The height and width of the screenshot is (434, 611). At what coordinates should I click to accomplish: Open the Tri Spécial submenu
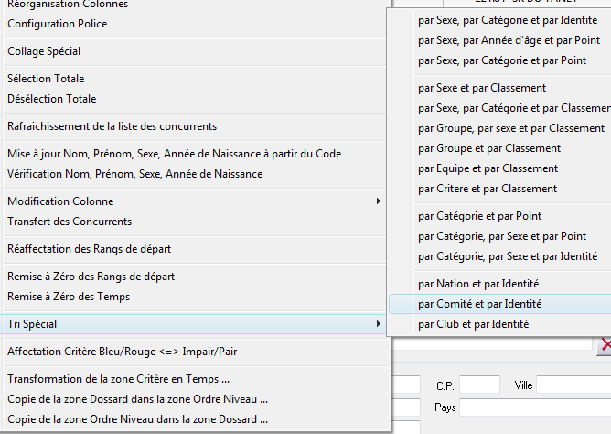190,324
